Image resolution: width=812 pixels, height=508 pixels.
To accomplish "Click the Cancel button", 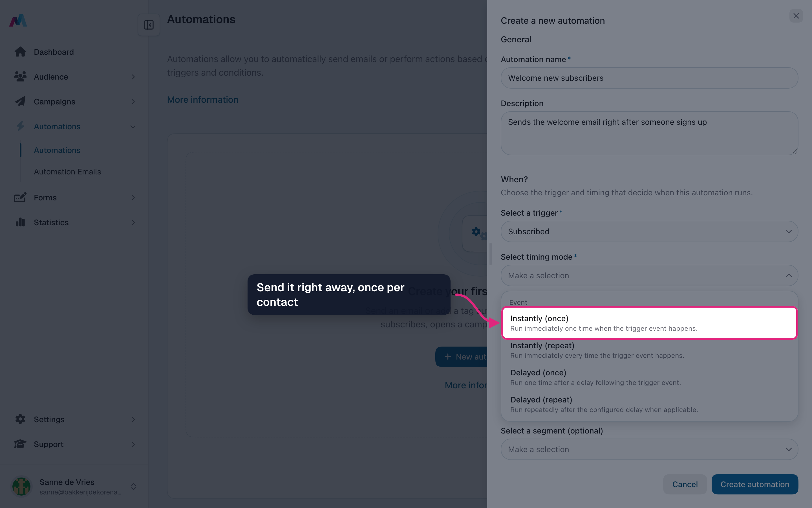I will coord(685,484).
